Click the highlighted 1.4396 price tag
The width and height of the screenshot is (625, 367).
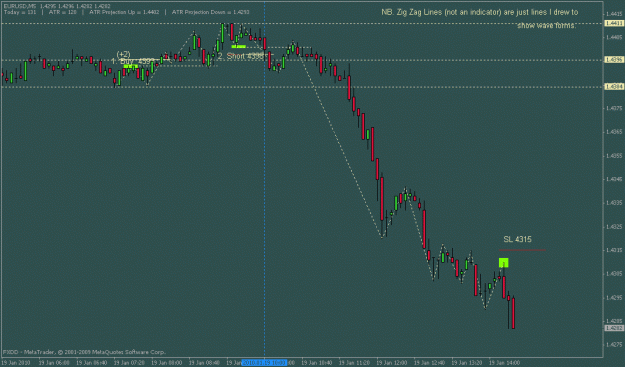614,60
